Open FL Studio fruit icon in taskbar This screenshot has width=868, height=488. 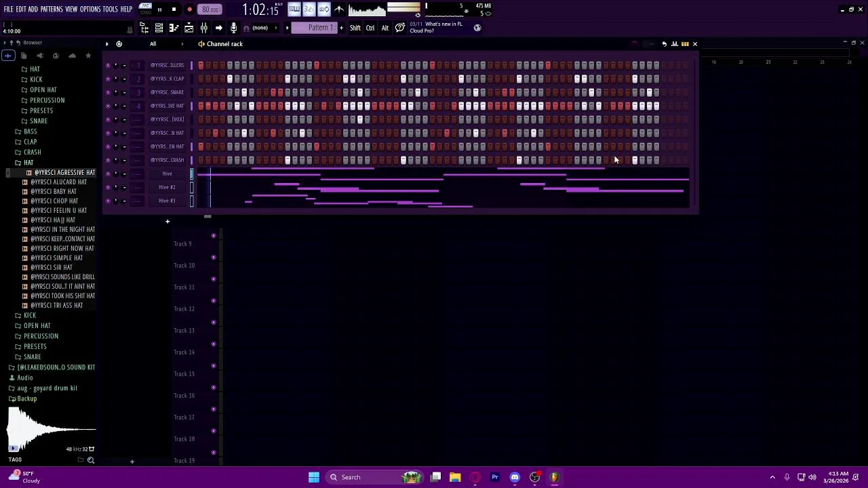[554, 477]
